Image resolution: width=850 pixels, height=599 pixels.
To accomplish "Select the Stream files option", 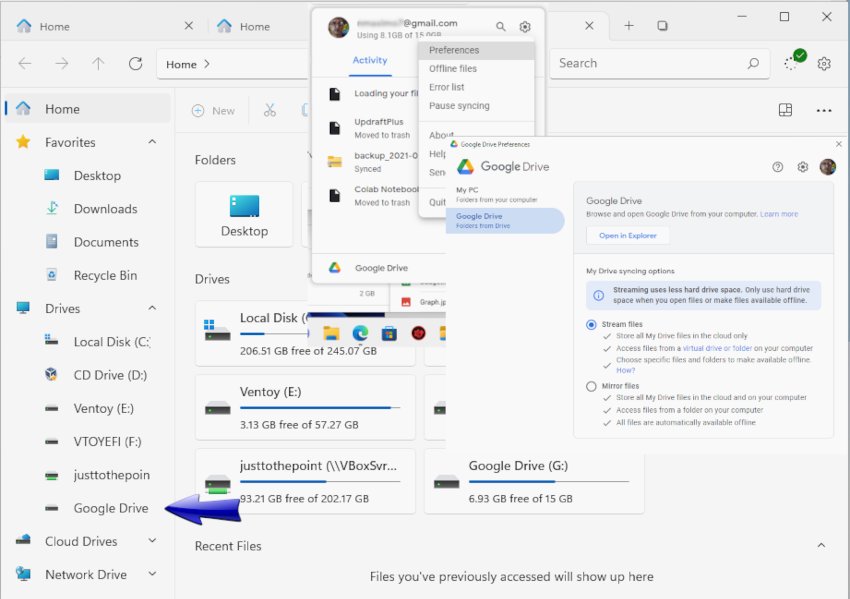I will 590,322.
